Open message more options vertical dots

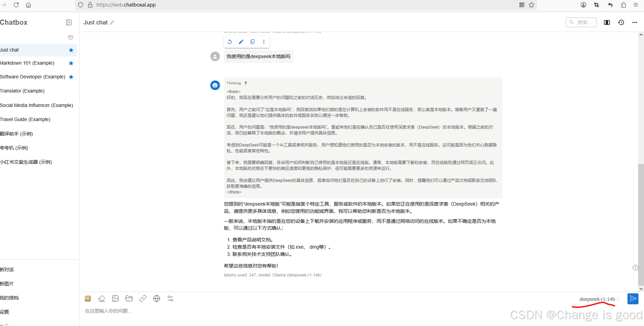pos(264,42)
